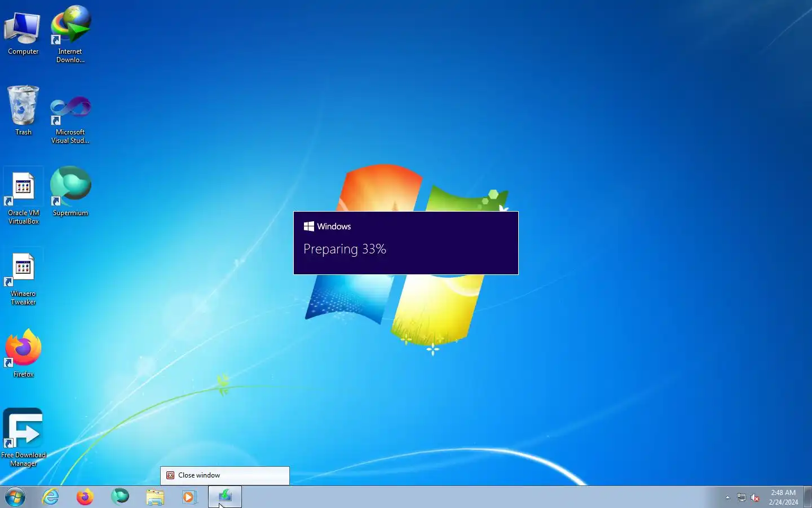Open Windows Media Player taskbar icon

point(189,497)
